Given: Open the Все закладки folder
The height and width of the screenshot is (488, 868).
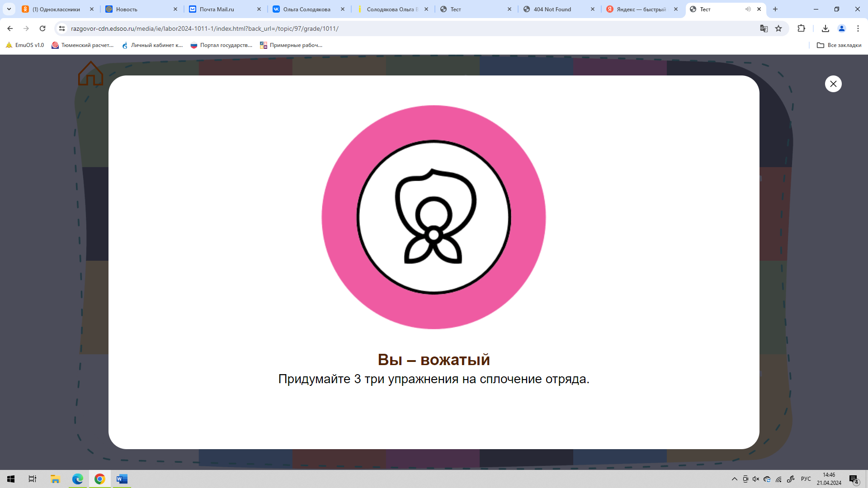Looking at the screenshot, I should point(839,45).
